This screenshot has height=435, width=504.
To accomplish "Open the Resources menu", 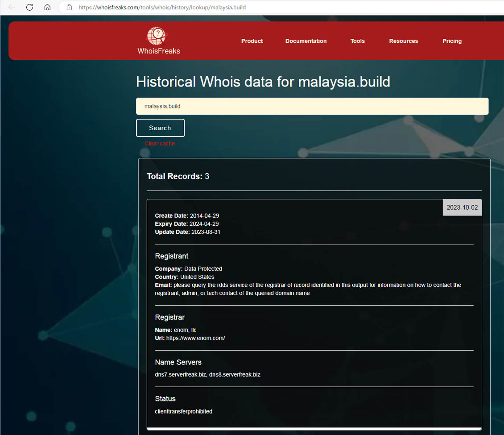I will 403,41.
